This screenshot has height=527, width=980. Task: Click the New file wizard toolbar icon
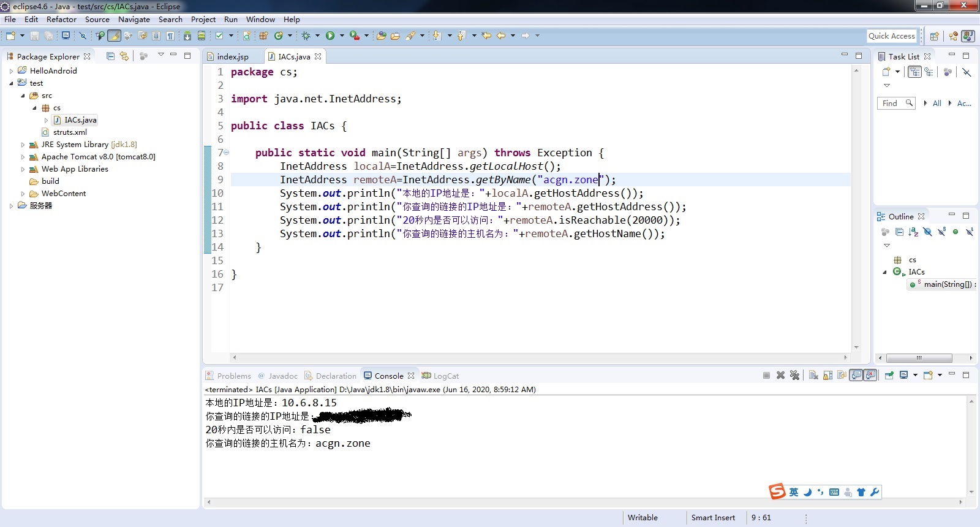pos(10,36)
